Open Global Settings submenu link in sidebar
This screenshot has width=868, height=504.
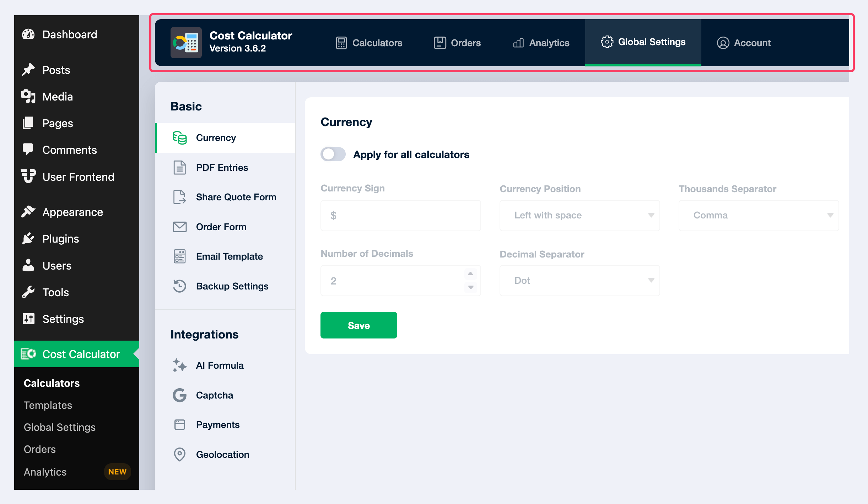coord(60,427)
